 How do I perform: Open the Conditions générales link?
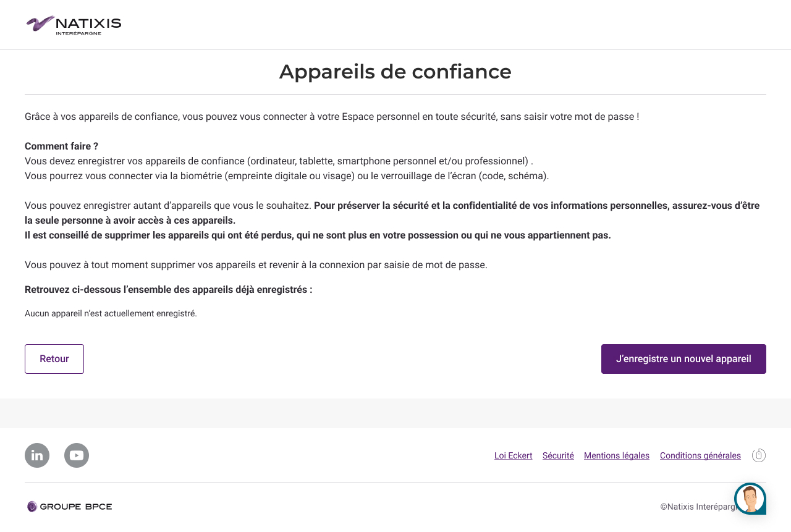pyautogui.click(x=700, y=455)
